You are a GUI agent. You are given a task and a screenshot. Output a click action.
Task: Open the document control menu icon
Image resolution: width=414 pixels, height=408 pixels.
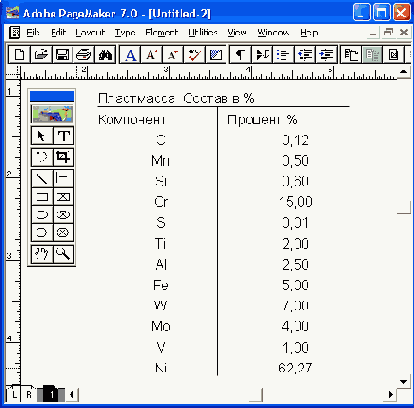click(x=14, y=32)
